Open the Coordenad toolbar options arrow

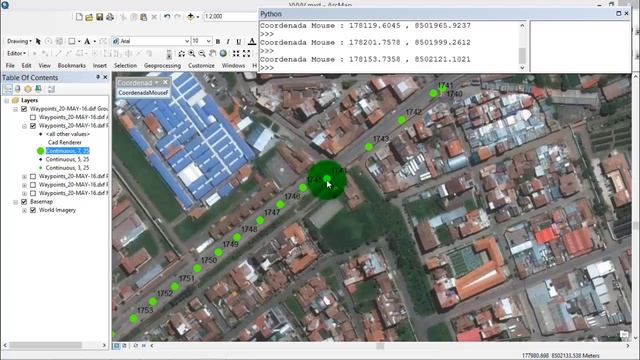coord(156,82)
